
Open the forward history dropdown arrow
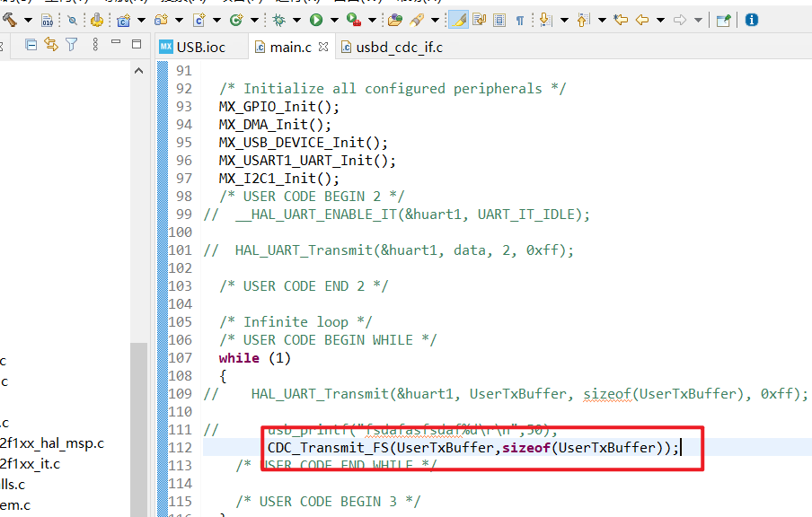coord(699,20)
